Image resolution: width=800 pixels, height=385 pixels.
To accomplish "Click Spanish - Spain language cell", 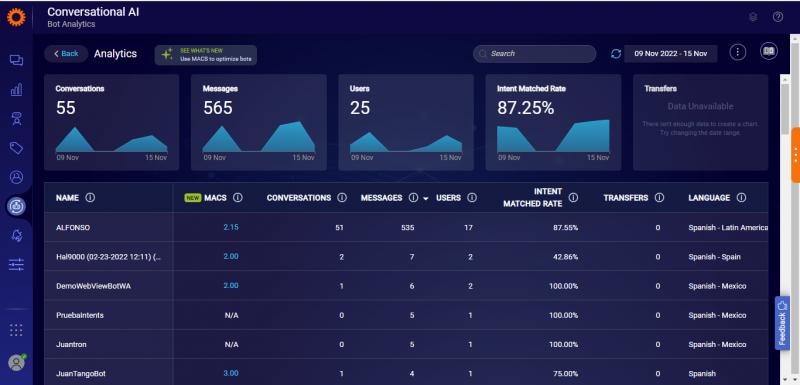I will coord(714,256).
